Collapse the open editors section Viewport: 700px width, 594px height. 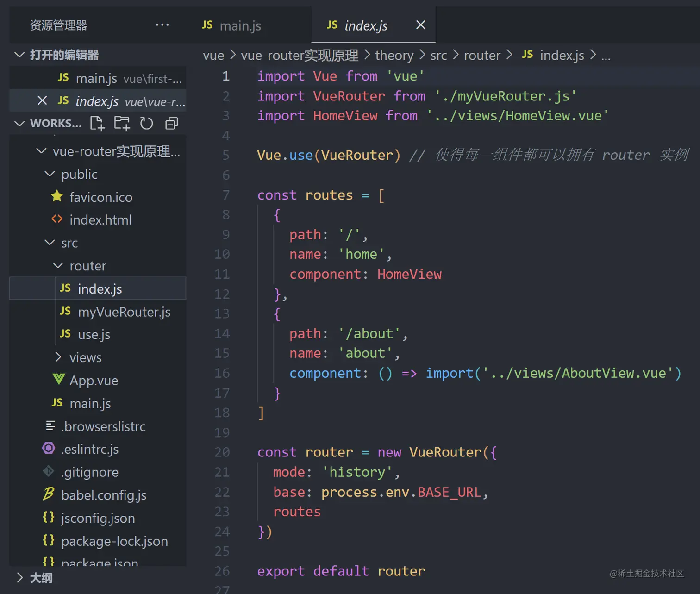coord(19,55)
